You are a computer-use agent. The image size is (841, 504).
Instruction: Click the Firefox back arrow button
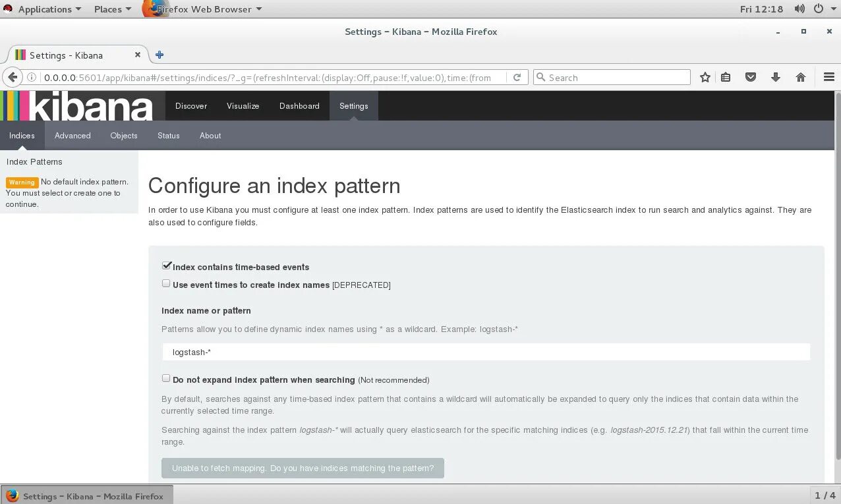(12, 77)
